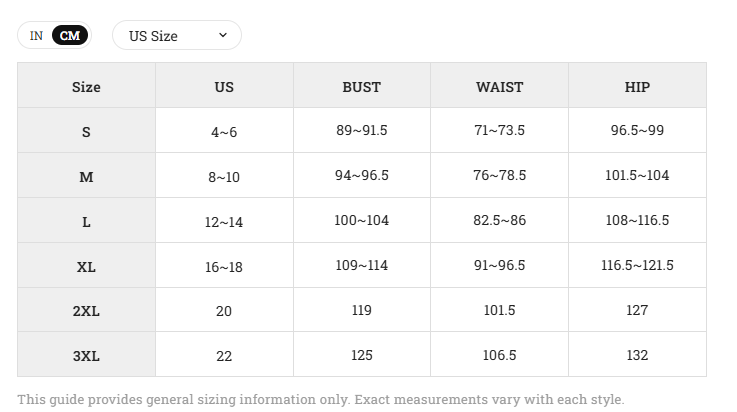Click the BUST column header
Image resolution: width=737 pixels, height=412 pixels.
pyautogui.click(x=361, y=87)
